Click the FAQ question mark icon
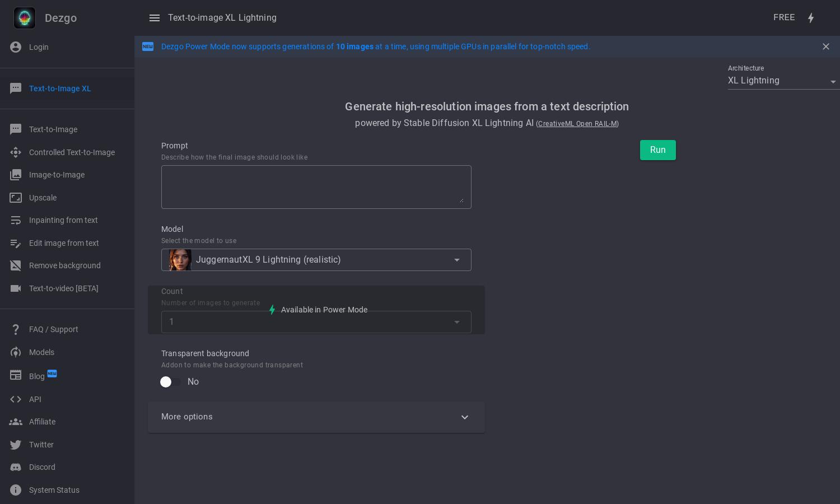 click(16, 329)
